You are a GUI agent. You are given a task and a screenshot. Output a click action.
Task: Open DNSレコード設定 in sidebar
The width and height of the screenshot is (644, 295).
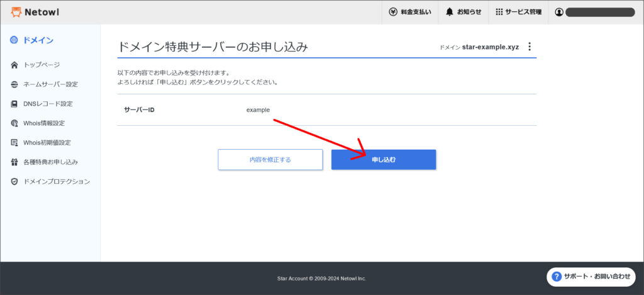[48, 104]
